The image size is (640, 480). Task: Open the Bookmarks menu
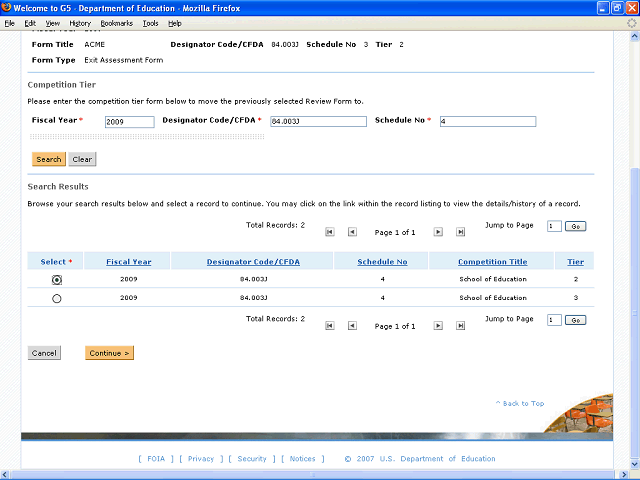117,23
